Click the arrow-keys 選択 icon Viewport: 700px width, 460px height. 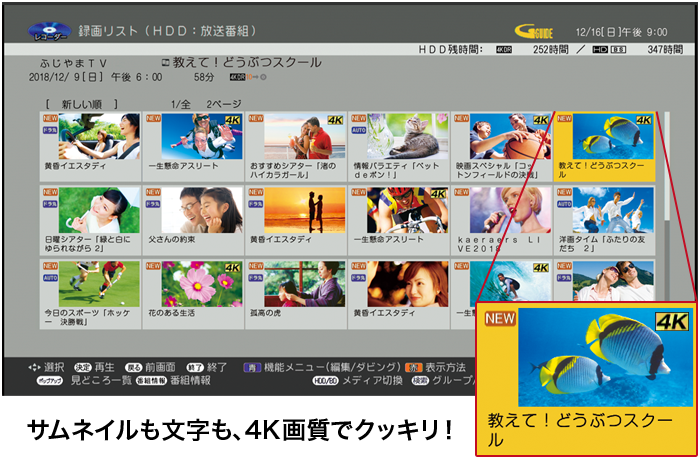pyautogui.click(x=34, y=368)
